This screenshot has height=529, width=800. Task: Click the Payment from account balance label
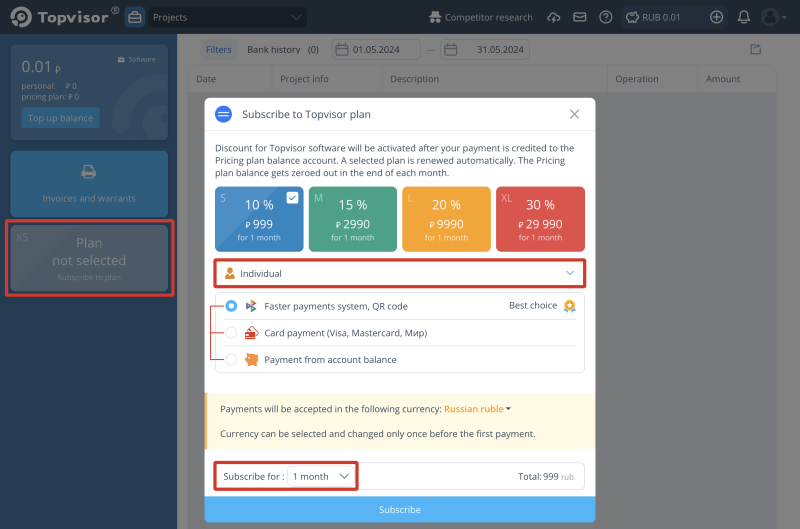tap(330, 360)
